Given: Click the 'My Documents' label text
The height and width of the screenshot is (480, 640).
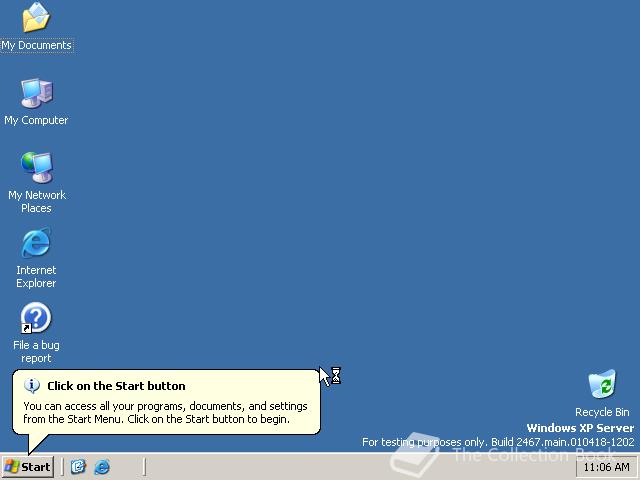Looking at the screenshot, I should pyautogui.click(x=36, y=45).
